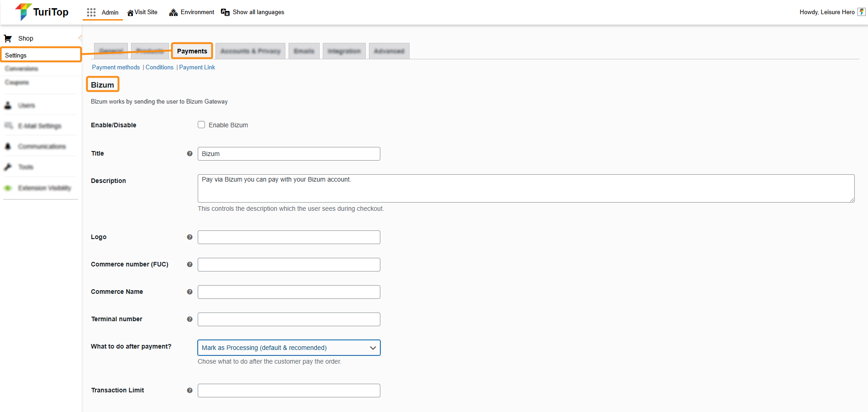This screenshot has width=868, height=412.
Task: Open the Payment methods link
Action: [x=116, y=68]
